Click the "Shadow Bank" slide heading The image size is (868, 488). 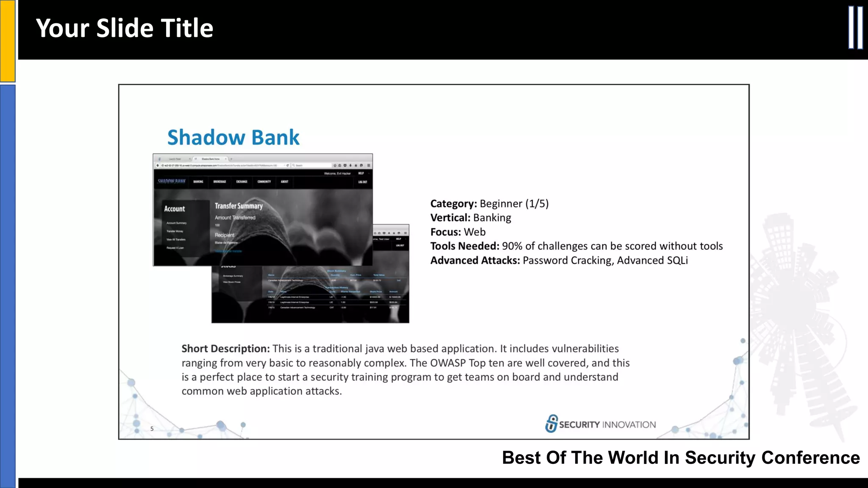click(x=233, y=137)
